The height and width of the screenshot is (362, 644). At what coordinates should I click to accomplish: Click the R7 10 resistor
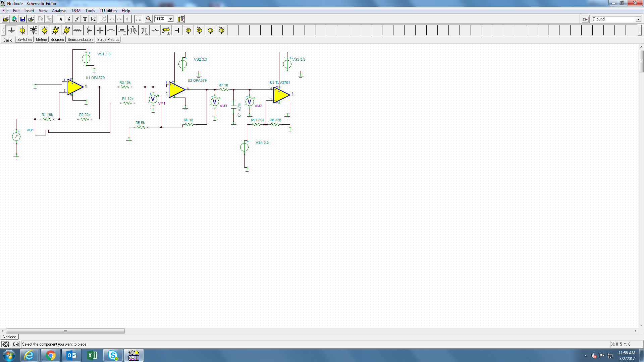tap(223, 89)
